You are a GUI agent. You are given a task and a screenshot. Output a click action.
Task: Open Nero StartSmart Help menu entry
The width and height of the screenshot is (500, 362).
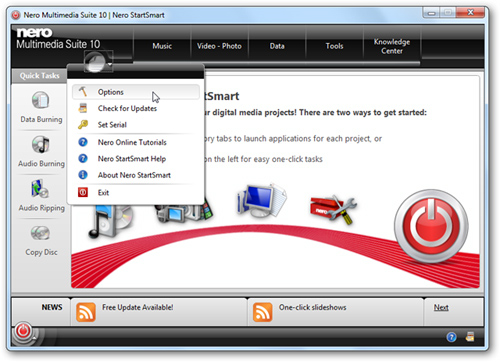tap(136, 159)
